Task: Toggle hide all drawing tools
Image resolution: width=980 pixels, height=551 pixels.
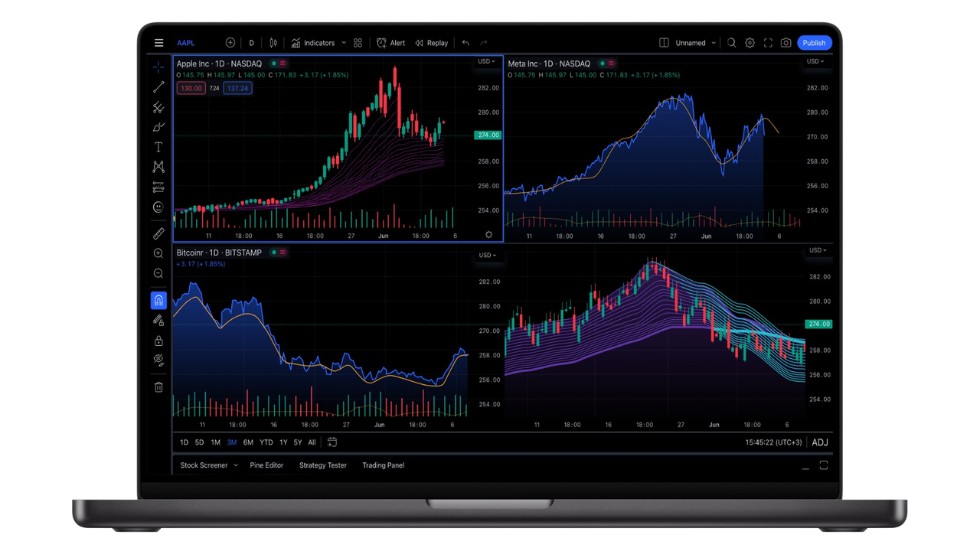Action: pos(158,360)
